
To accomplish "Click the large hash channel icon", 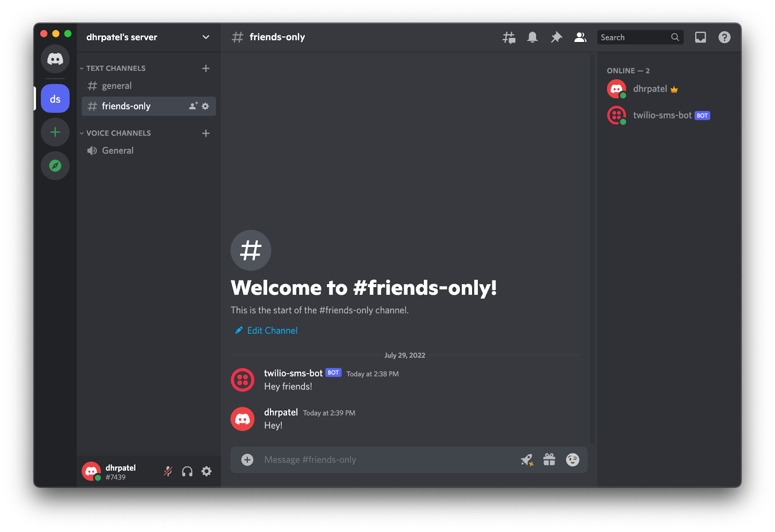I will (251, 250).
